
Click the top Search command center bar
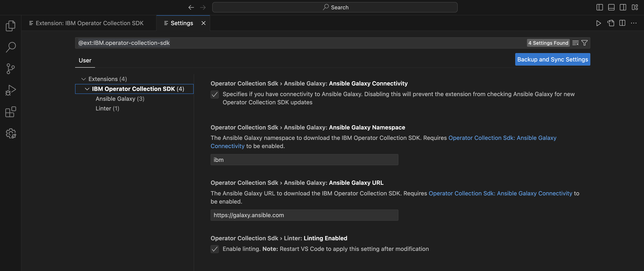click(x=335, y=7)
